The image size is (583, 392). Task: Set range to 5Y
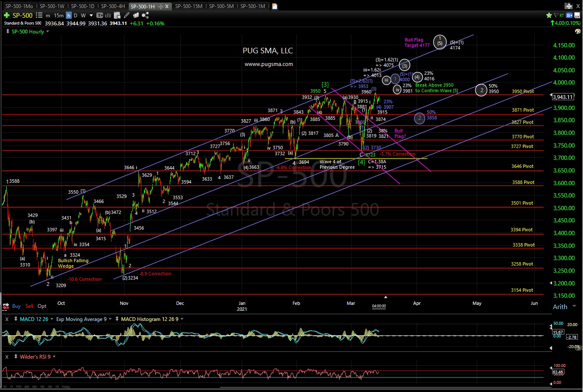coord(5,387)
